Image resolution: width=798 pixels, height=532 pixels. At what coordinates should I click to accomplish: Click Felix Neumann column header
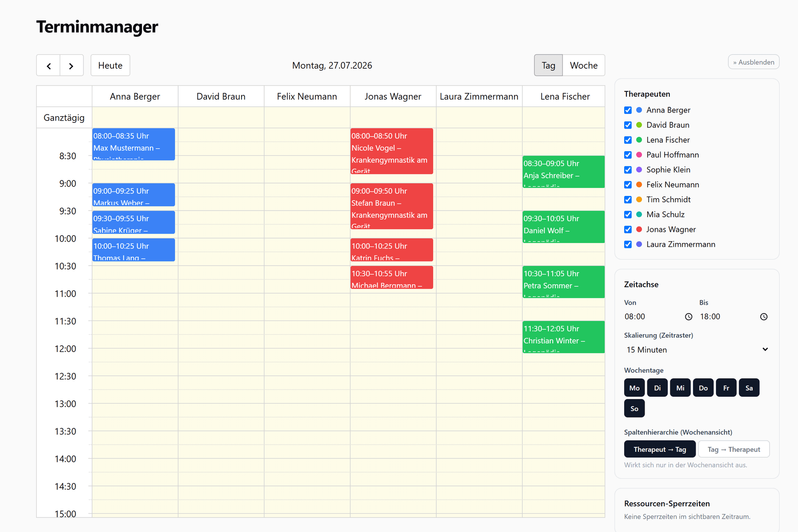307,96
